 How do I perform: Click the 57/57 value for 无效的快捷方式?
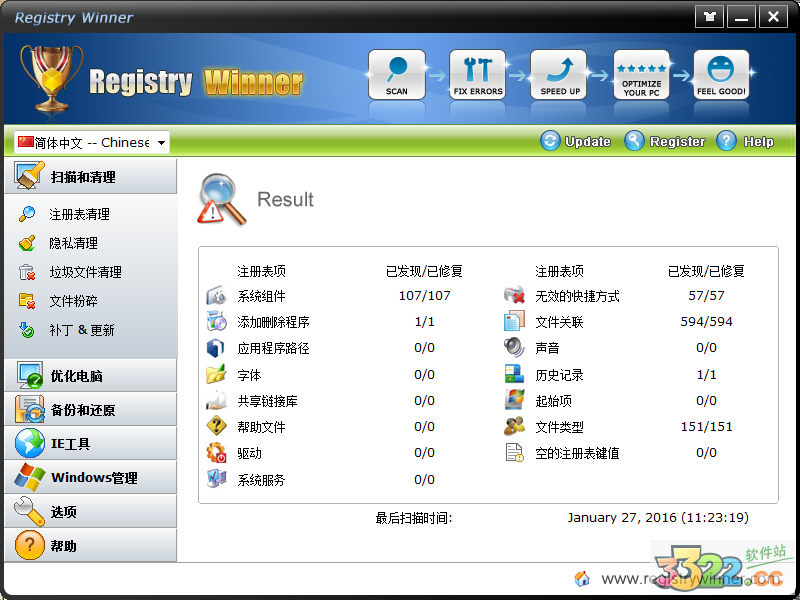[706, 296]
